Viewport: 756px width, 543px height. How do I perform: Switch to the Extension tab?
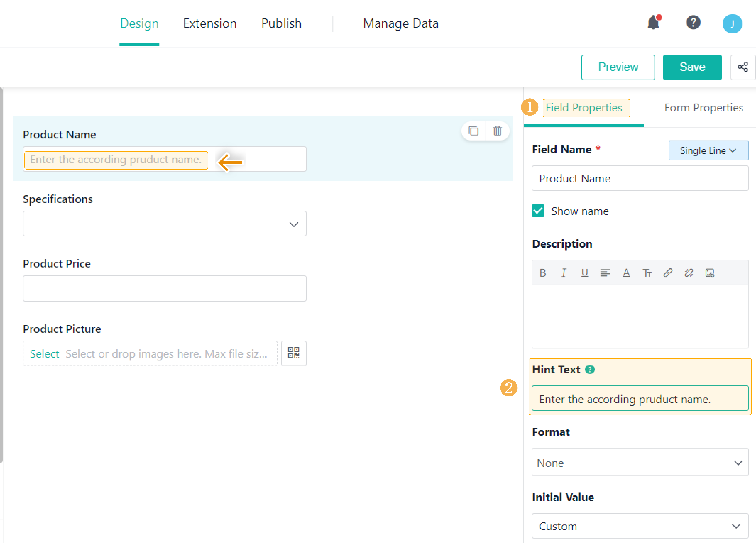click(x=210, y=23)
